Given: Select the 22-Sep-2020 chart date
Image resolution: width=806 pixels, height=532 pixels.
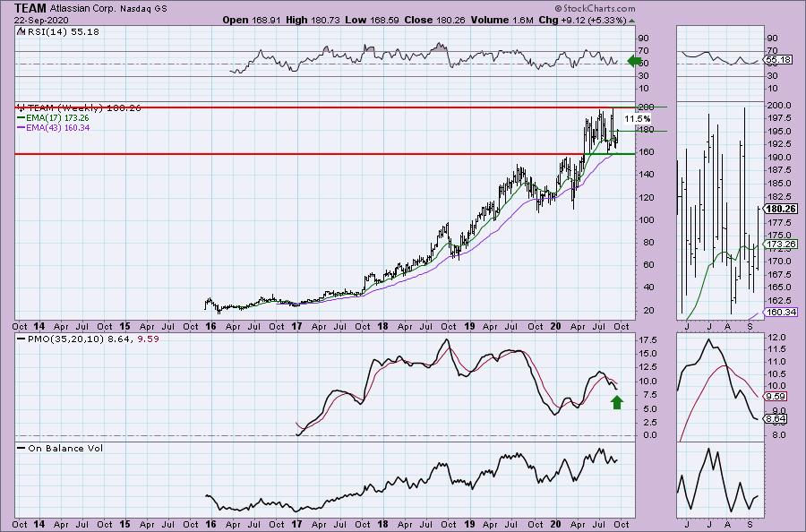Looking at the screenshot, I should pyautogui.click(x=41, y=20).
